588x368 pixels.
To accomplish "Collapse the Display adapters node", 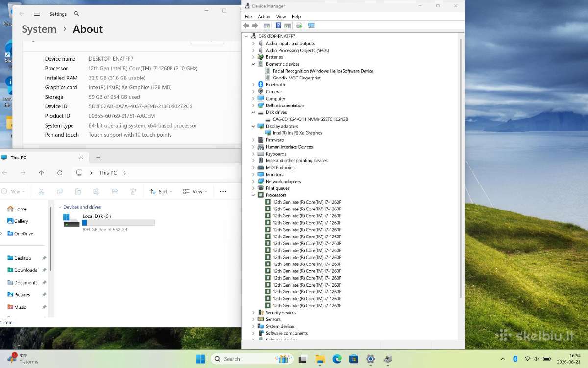I will pos(253,126).
